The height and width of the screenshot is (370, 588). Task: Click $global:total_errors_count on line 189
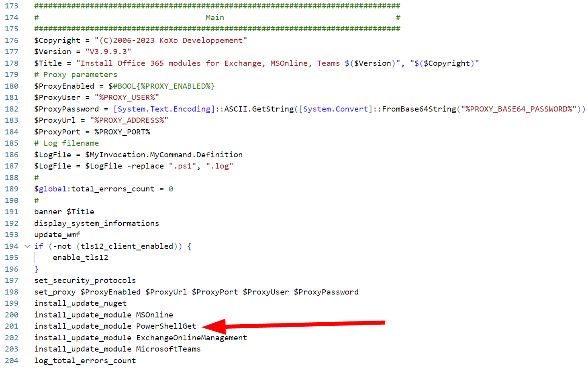click(94, 189)
